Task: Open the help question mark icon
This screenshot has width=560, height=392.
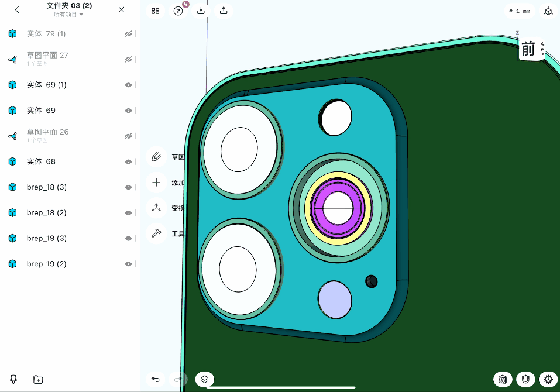Action: [178, 11]
